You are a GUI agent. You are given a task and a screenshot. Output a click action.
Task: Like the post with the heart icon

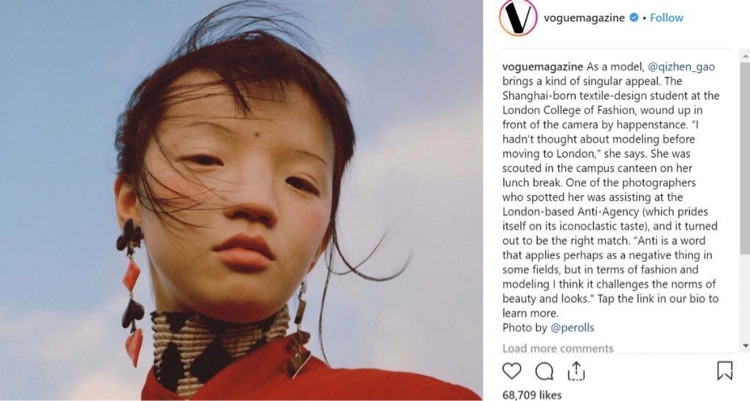click(511, 371)
